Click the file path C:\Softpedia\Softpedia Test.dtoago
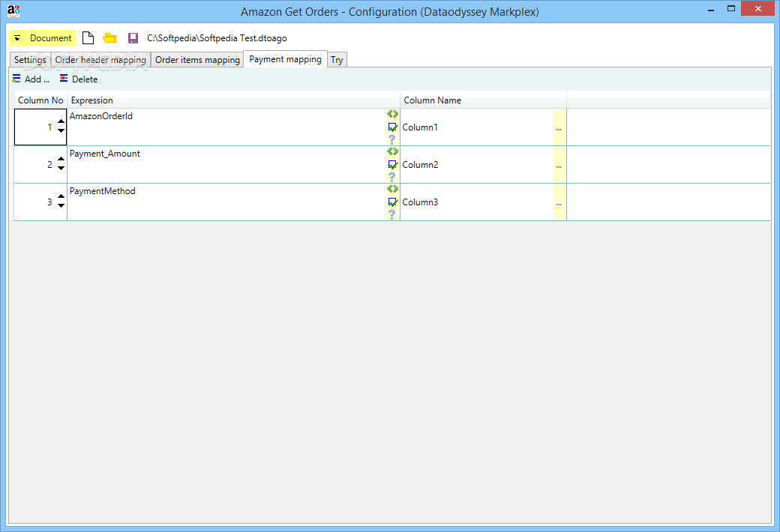 [x=217, y=38]
